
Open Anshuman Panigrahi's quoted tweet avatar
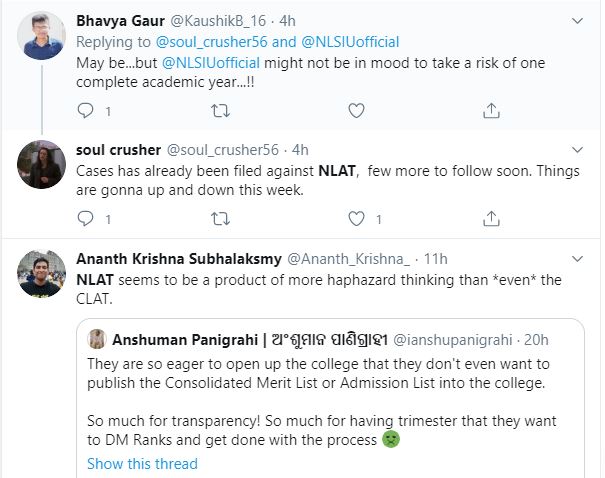tap(98, 339)
